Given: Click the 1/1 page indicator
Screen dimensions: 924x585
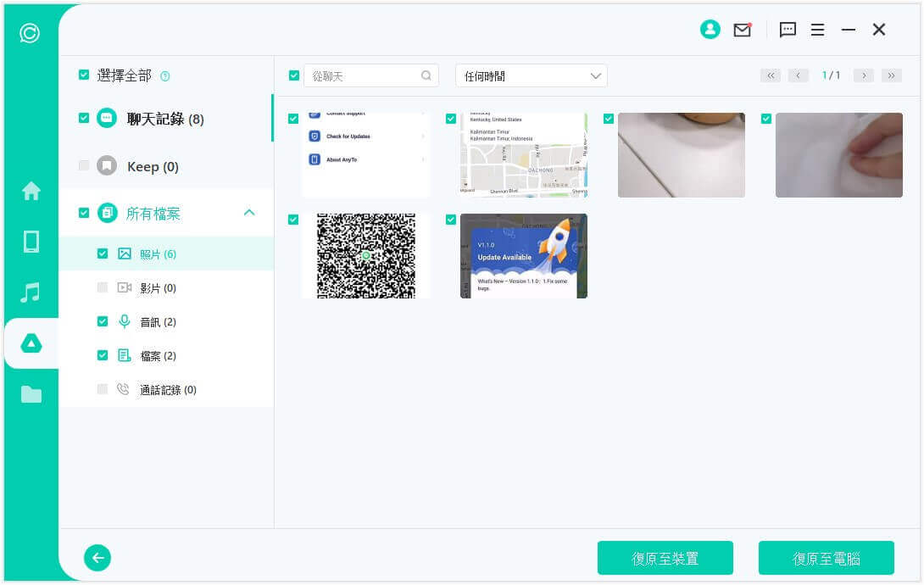Looking at the screenshot, I should (831, 75).
